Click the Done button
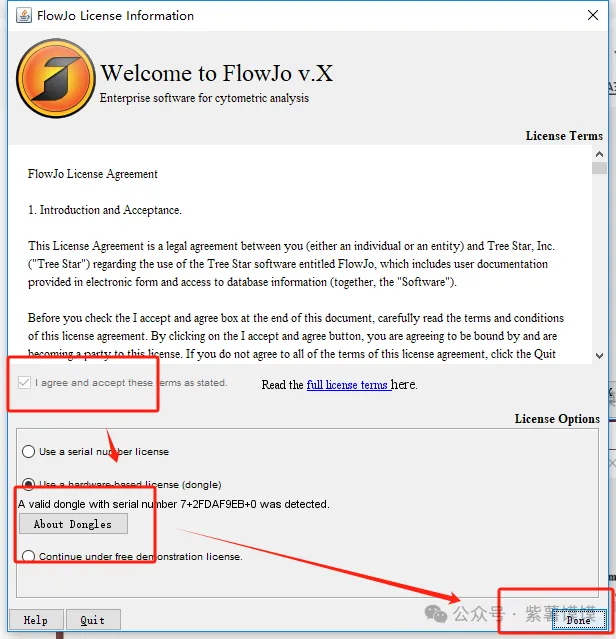 point(579,620)
